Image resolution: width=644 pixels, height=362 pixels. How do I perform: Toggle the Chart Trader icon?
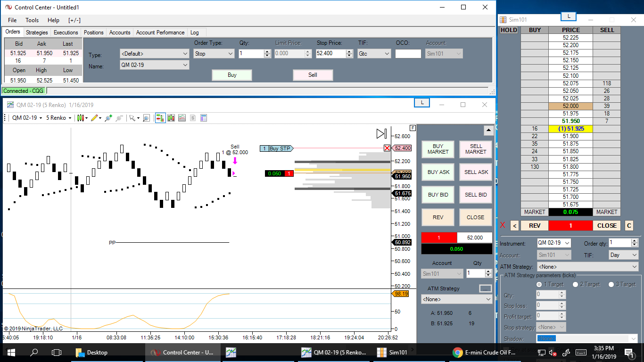click(x=160, y=118)
